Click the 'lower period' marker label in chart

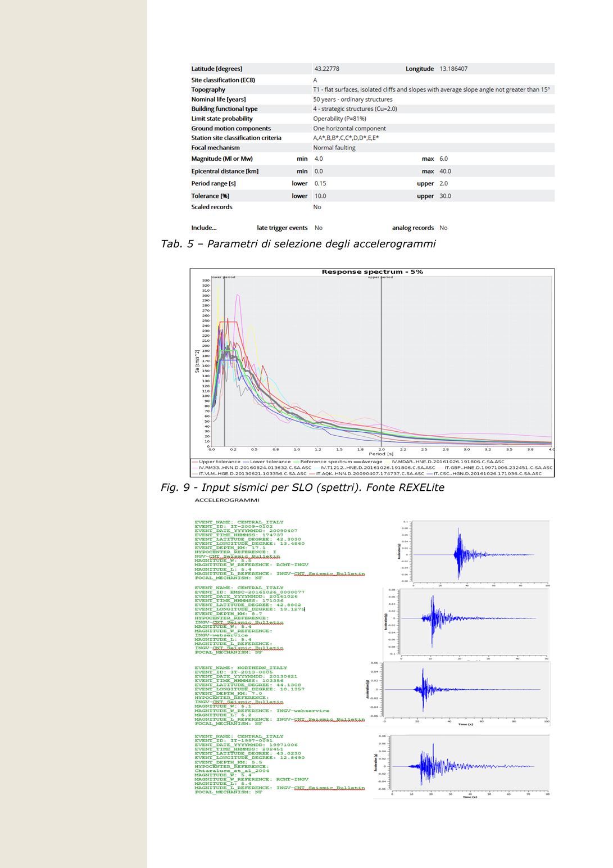224,277
